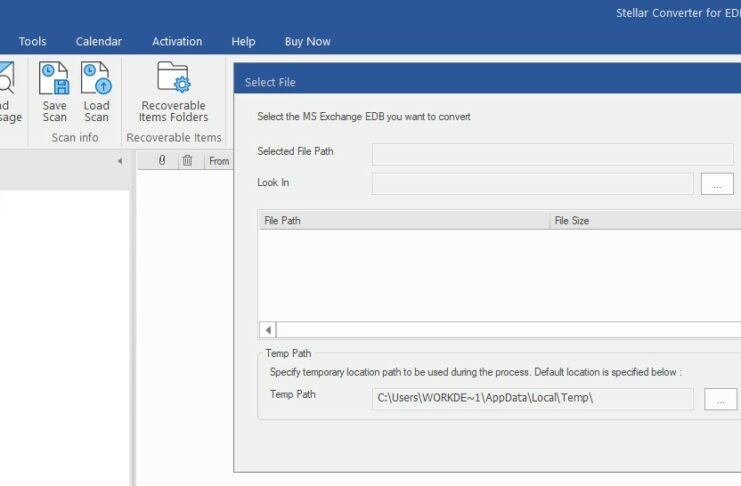The image size is (741, 486).
Task: Open Recoverable Items Folders
Action: point(173,92)
